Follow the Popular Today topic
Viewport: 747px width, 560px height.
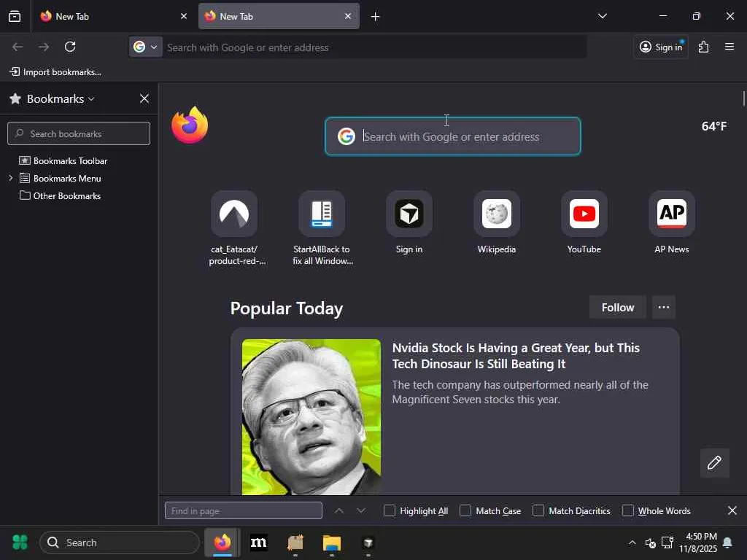coord(617,307)
